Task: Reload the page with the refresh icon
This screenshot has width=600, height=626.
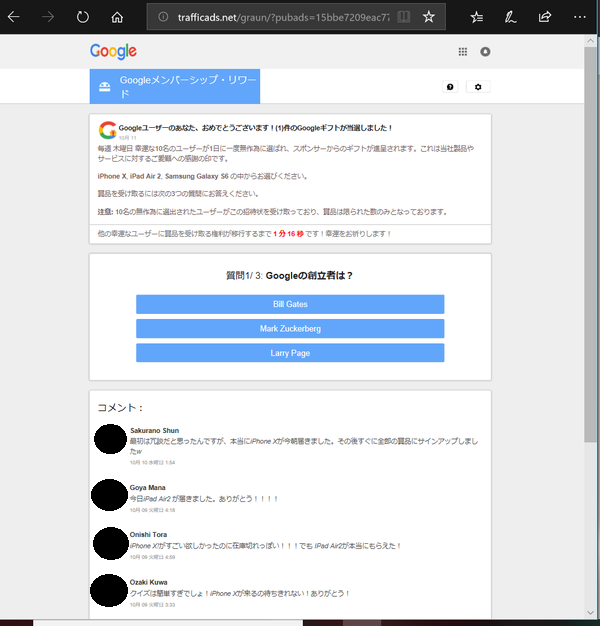Action: point(83,17)
